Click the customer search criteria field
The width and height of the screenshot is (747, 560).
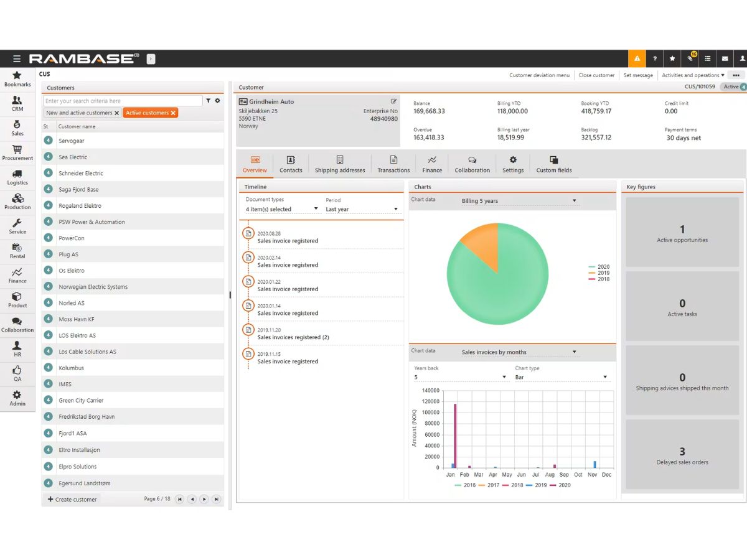[x=123, y=101]
